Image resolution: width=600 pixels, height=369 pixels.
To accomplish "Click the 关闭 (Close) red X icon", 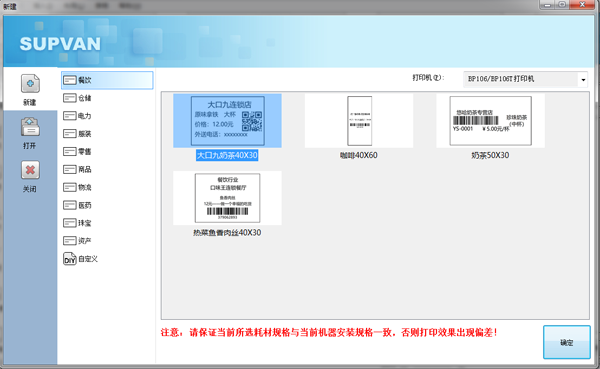I will pos(30,170).
